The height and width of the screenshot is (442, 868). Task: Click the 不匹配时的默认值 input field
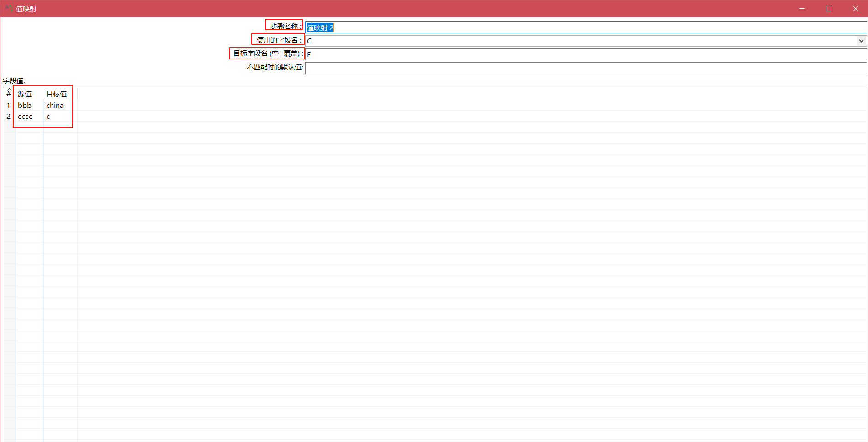tap(585, 68)
